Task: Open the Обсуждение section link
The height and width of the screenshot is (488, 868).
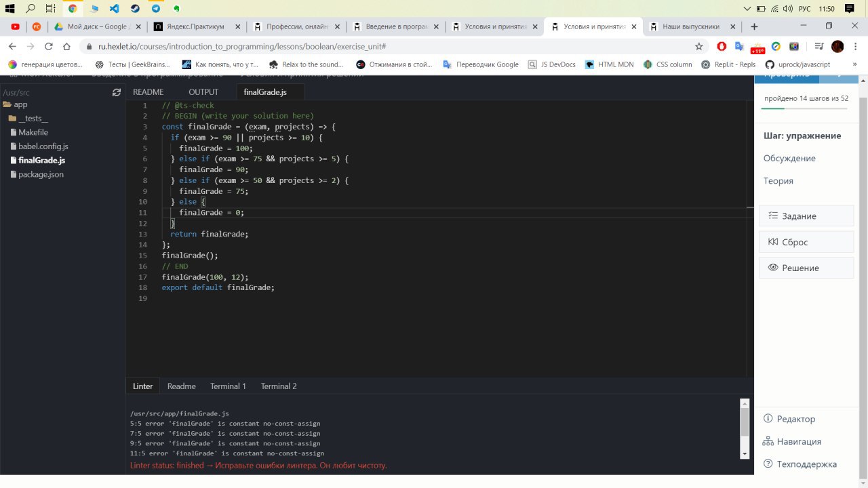Action: click(789, 158)
